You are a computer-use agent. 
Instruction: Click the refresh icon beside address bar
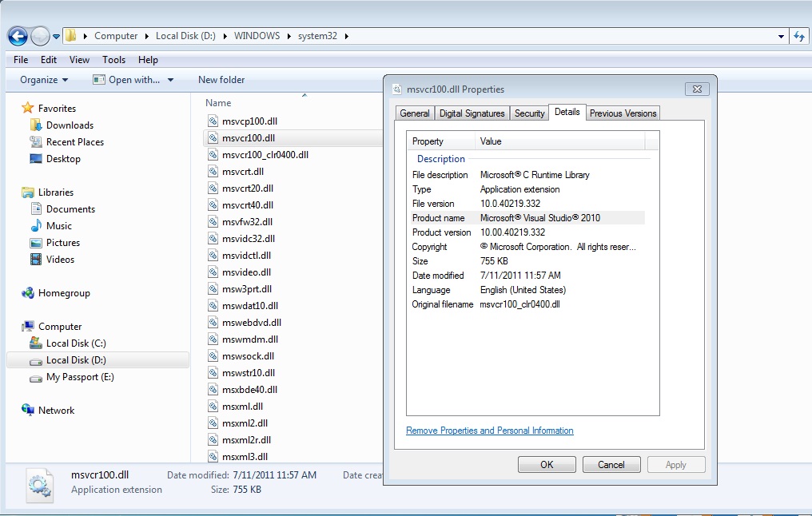click(799, 36)
